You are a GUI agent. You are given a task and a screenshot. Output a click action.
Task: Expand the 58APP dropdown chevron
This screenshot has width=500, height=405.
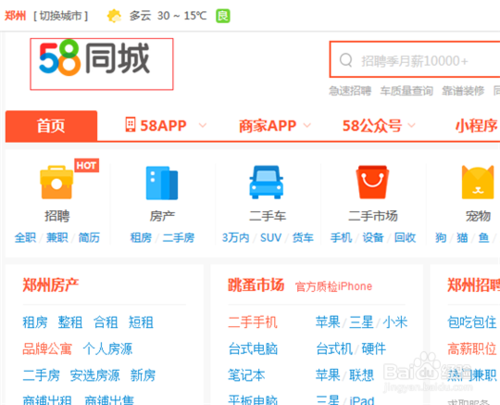coord(203,125)
